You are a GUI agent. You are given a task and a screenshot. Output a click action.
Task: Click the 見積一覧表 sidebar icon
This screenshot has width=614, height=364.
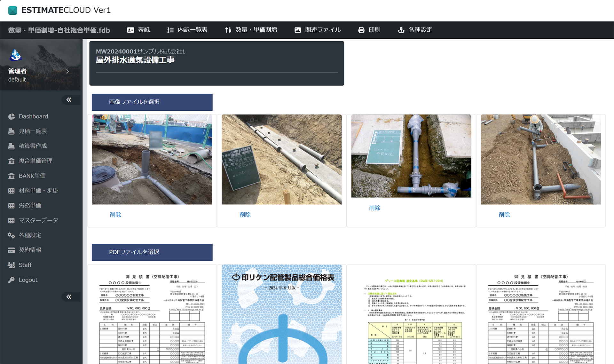tap(12, 131)
